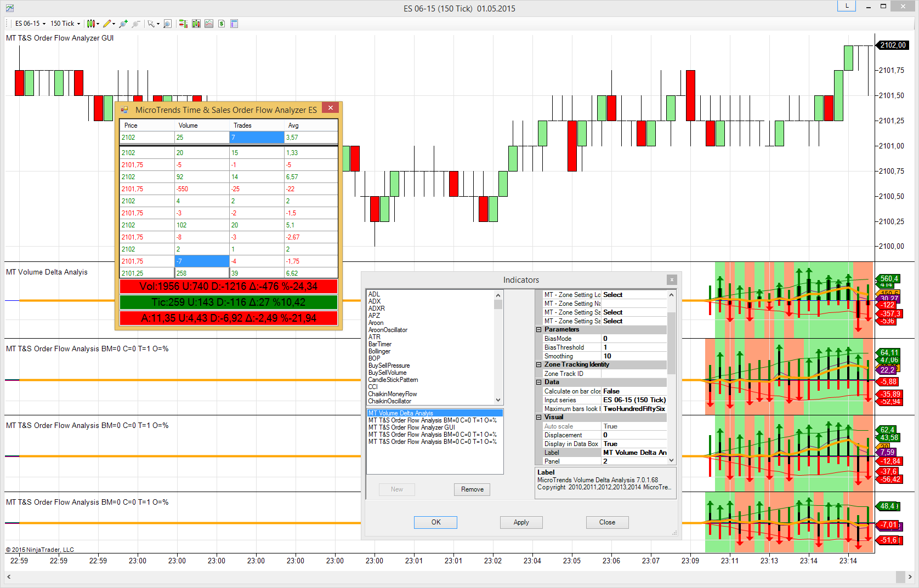
Task: Open the Indicators line chart toolbar icon
Action: click(x=209, y=24)
